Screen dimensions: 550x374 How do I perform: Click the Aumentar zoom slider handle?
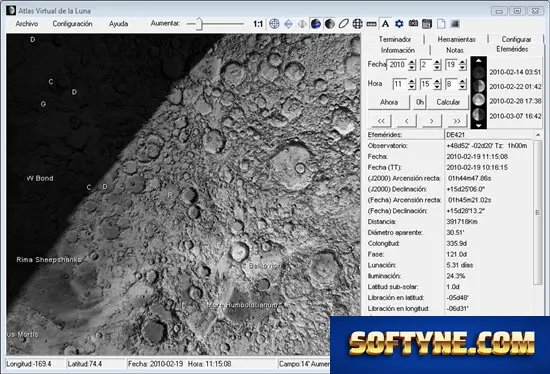pyautogui.click(x=199, y=24)
